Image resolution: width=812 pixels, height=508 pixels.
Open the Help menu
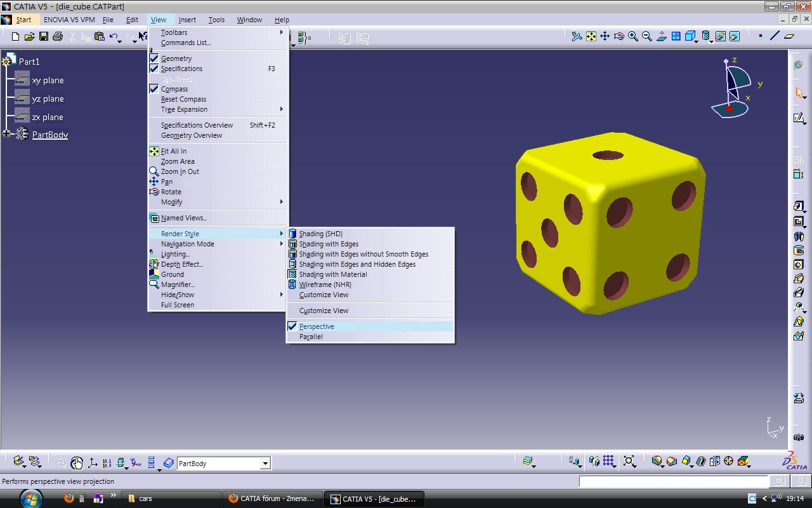click(282, 20)
